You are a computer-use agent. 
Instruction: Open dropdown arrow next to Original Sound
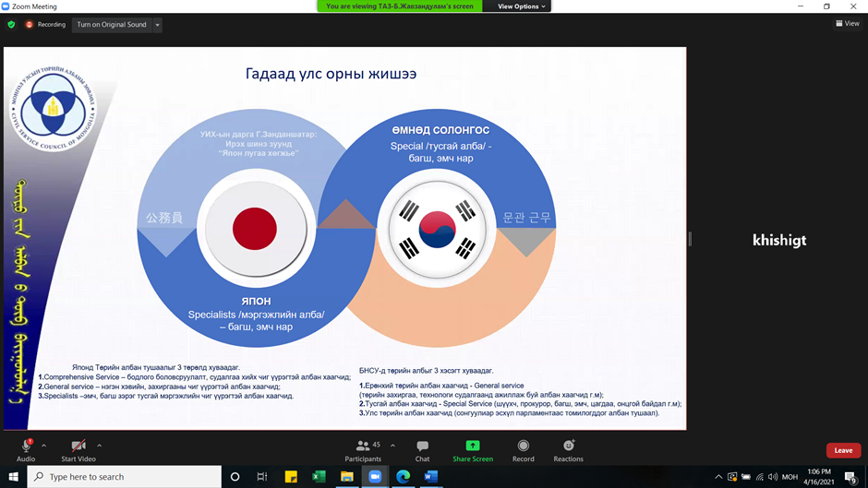click(157, 24)
